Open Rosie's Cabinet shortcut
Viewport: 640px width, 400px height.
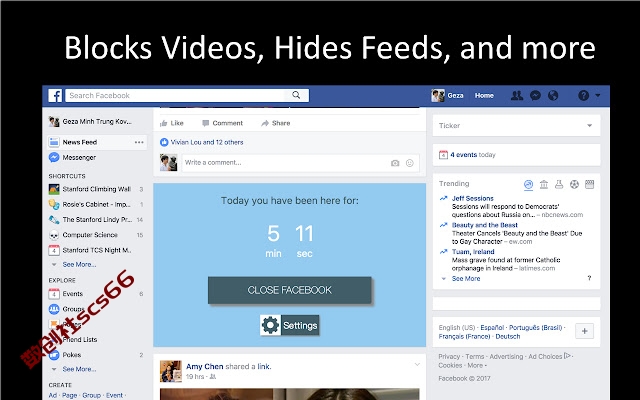[96, 204]
